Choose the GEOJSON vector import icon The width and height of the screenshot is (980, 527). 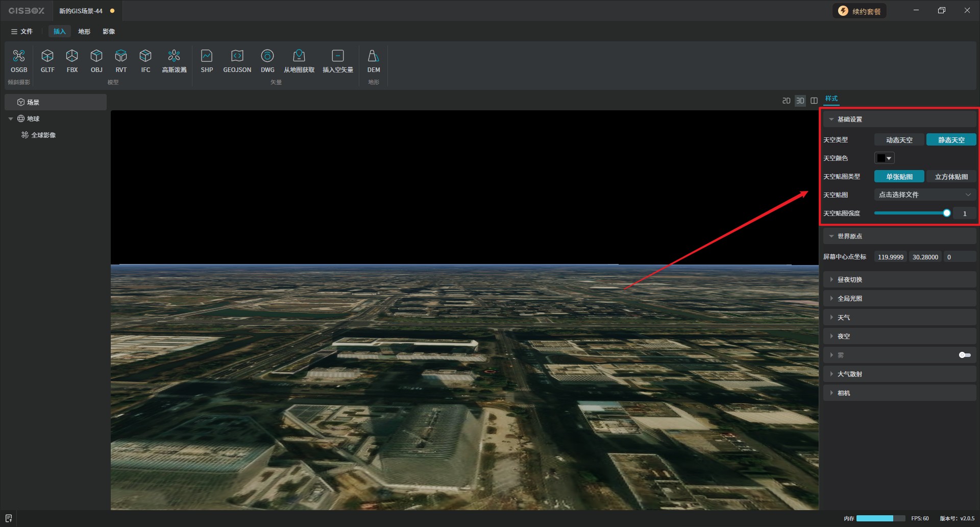[237, 61]
